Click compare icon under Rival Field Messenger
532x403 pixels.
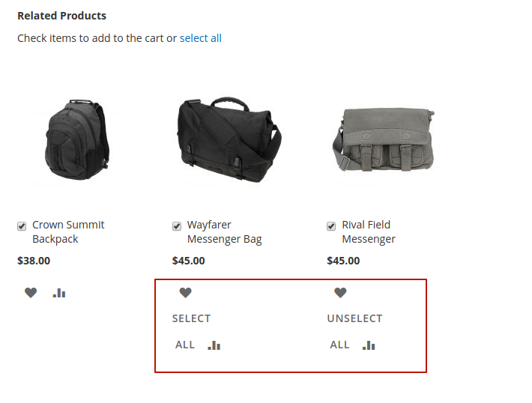(x=369, y=345)
